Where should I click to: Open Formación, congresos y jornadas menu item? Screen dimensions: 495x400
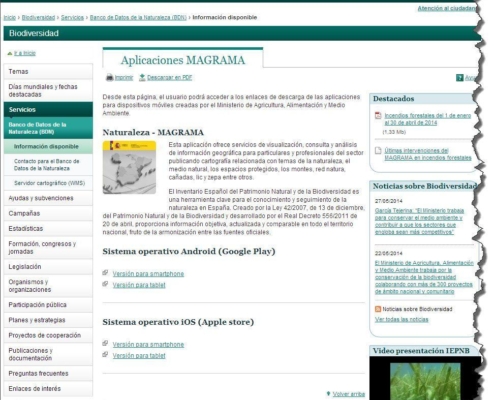[48, 247]
